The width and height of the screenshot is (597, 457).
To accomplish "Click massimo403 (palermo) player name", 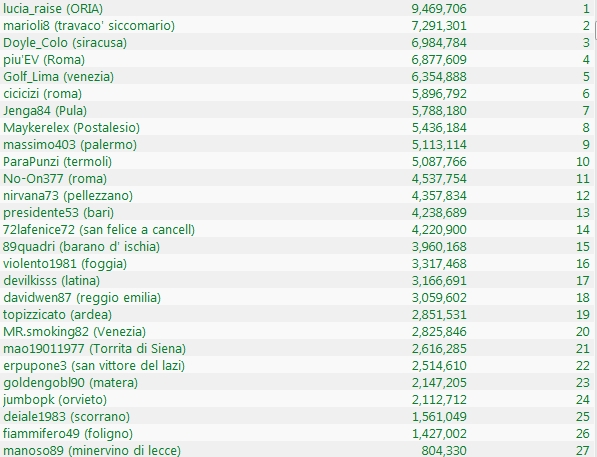I will click(x=70, y=145).
